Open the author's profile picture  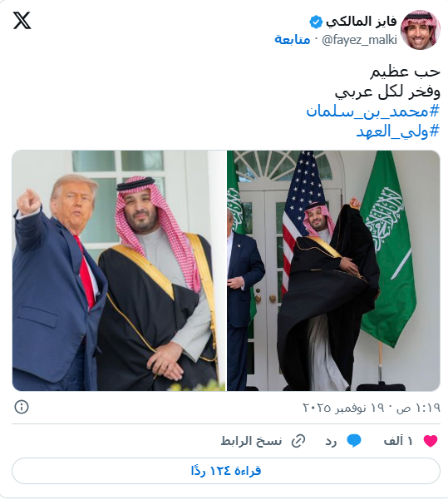(x=421, y=30)
